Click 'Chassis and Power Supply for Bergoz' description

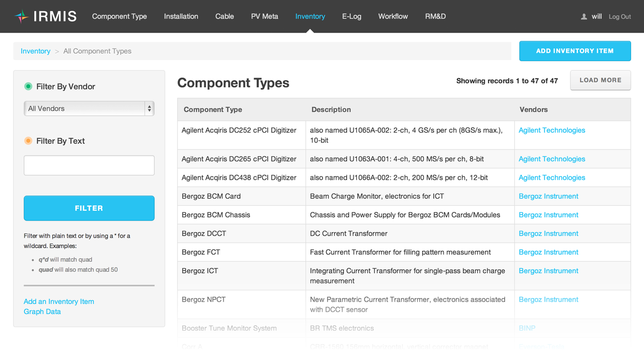tap(405, 215)
